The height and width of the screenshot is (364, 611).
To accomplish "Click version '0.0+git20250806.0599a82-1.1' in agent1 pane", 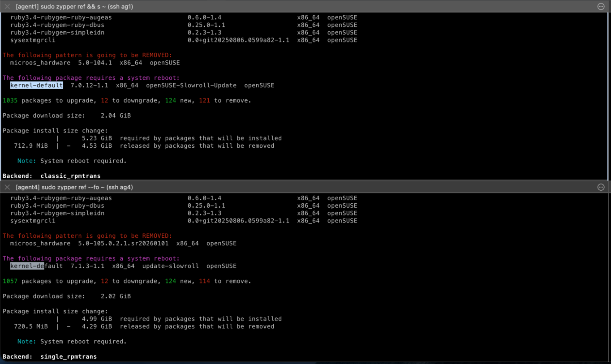I will 238,40.
